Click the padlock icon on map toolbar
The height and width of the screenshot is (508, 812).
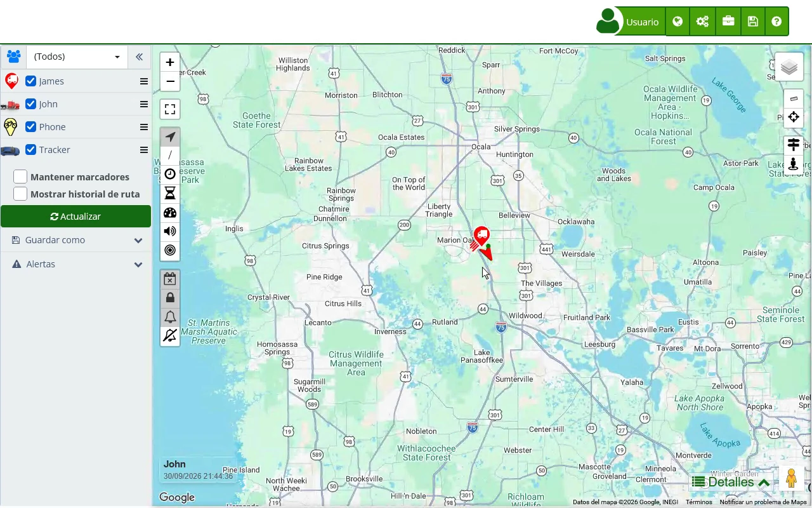170,298
